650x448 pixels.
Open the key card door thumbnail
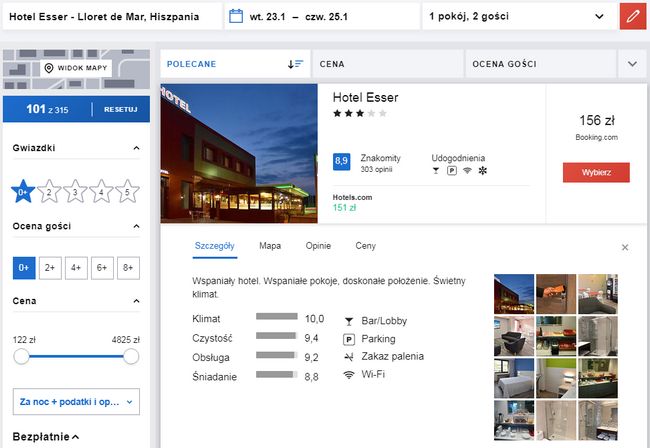(556, 294)
